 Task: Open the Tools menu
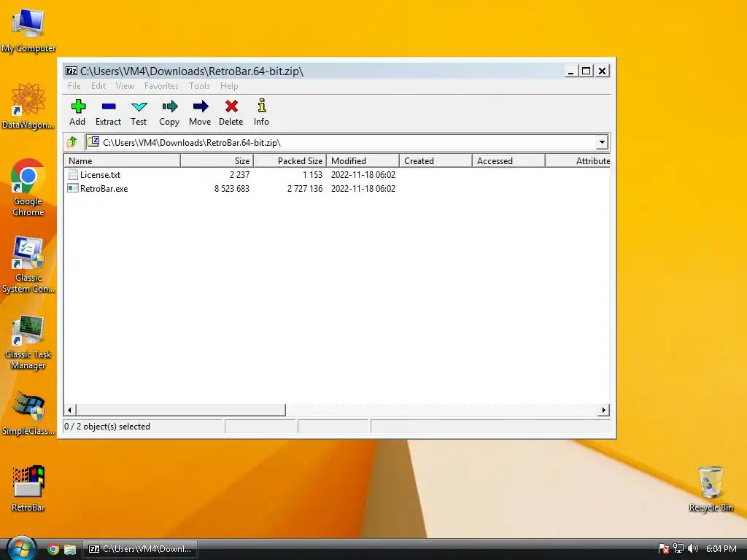(x=199, y=86)
